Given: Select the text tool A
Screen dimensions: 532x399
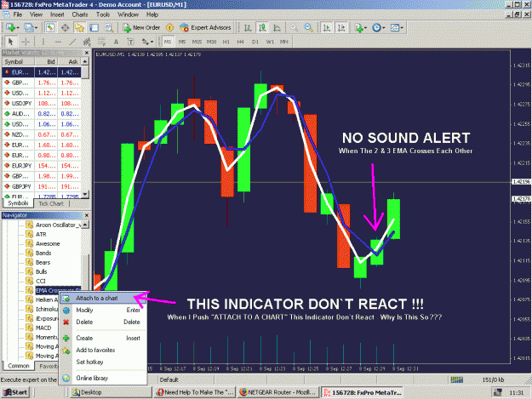Looking at the screenshot, I should point(116,42).
